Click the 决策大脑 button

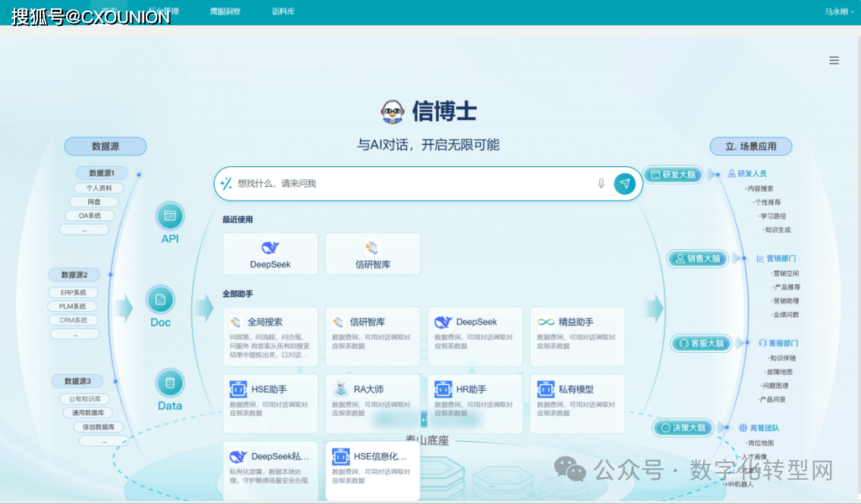tap(683, 428)
